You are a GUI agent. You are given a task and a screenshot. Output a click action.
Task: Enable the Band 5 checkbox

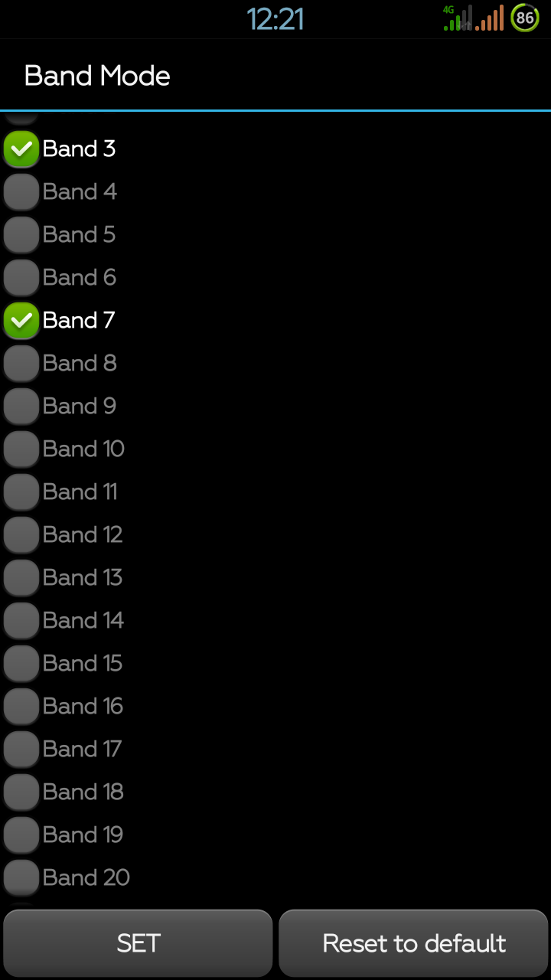pos(21,234)
